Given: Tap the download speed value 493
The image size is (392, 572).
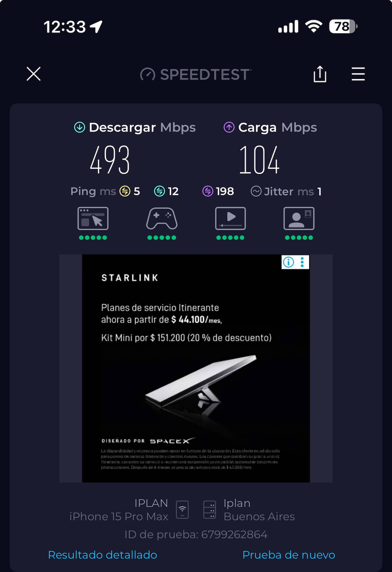Looking at the screenshot, I should pyautogui.click(x=110, y=160).
